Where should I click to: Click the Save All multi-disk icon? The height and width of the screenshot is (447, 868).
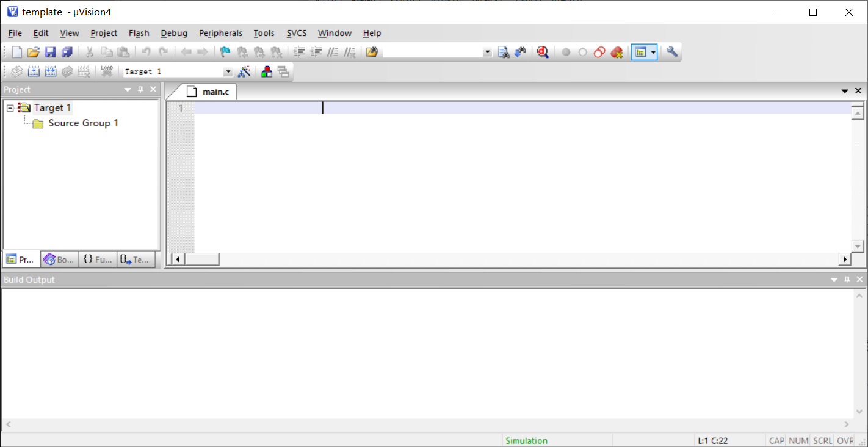pyautogui.click(x=67, y=53)
